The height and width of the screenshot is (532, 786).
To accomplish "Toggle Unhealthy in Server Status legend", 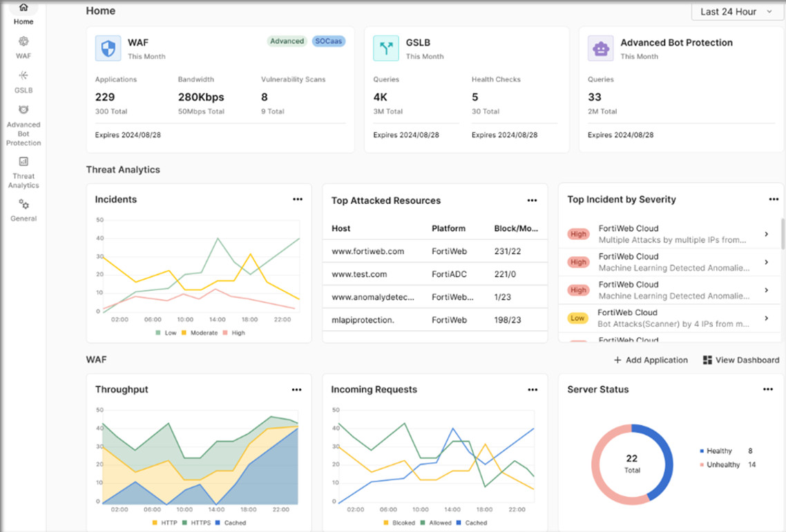I will pyautogui.click(x=720, y=465).
